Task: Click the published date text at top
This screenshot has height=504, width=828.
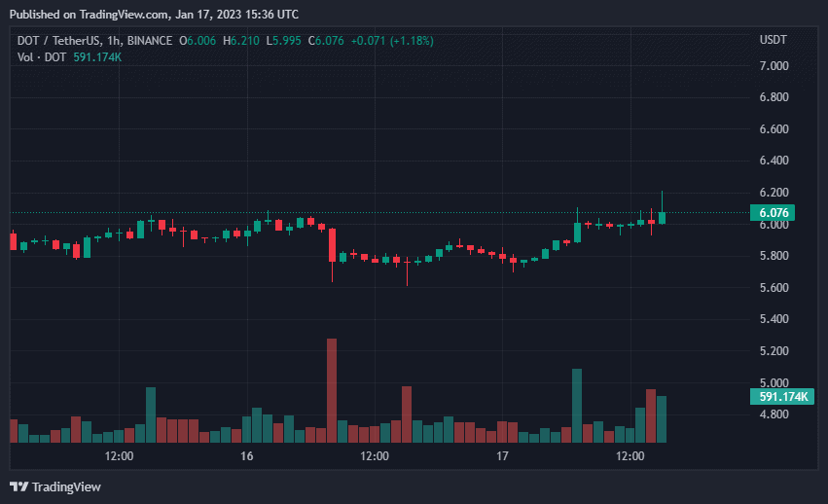Action: pyautogui.click(x=154, y=15)
